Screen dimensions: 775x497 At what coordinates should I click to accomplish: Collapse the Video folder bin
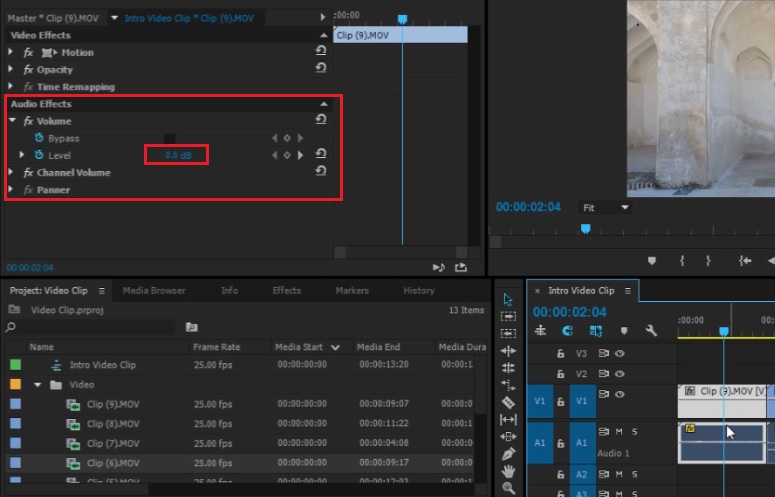(38, 384)
